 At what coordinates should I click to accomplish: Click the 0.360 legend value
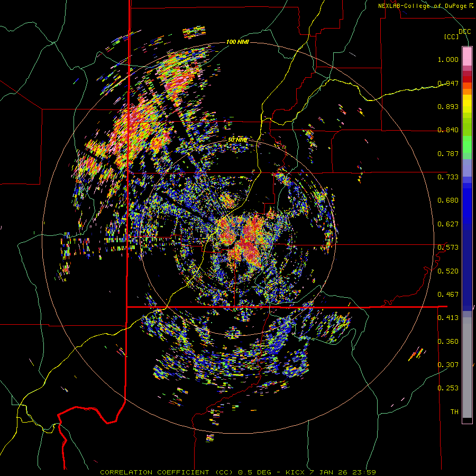tap(448, 342)
